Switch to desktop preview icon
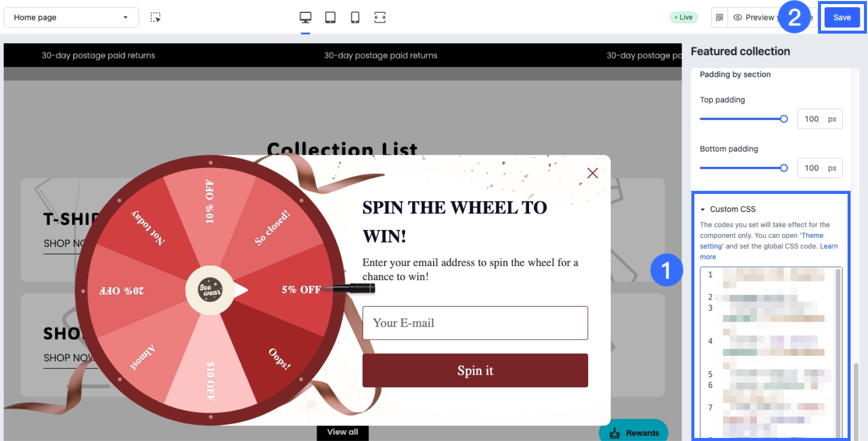This screenshot has width=868, height=441. [305, 17]
